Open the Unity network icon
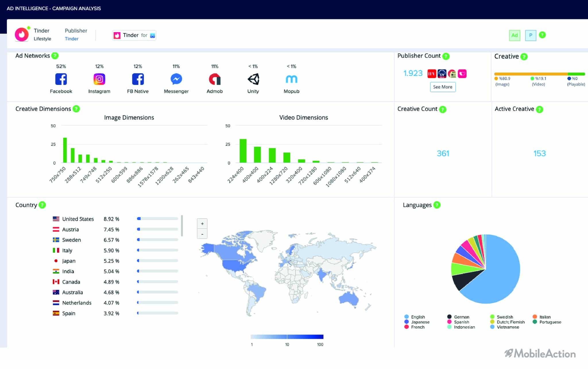This screenshot has width=588, height=369. [x=253, y=79]
